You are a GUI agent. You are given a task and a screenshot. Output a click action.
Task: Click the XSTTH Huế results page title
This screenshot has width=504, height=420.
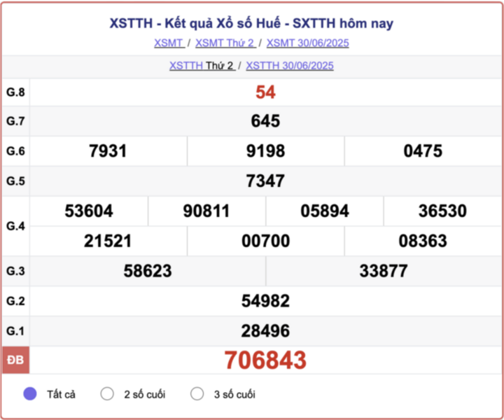[251, 24]
